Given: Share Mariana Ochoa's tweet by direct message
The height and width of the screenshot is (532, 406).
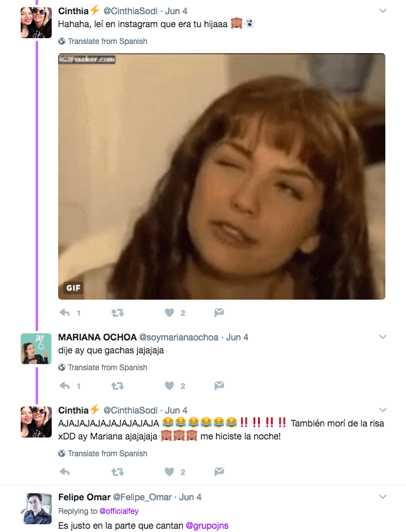Looking at the screenshot, I should pos(219,386).
